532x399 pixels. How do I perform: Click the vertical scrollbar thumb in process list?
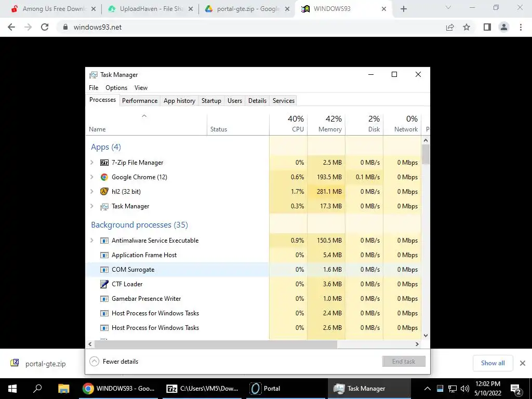pyautogui.click(x=426, y=154)
